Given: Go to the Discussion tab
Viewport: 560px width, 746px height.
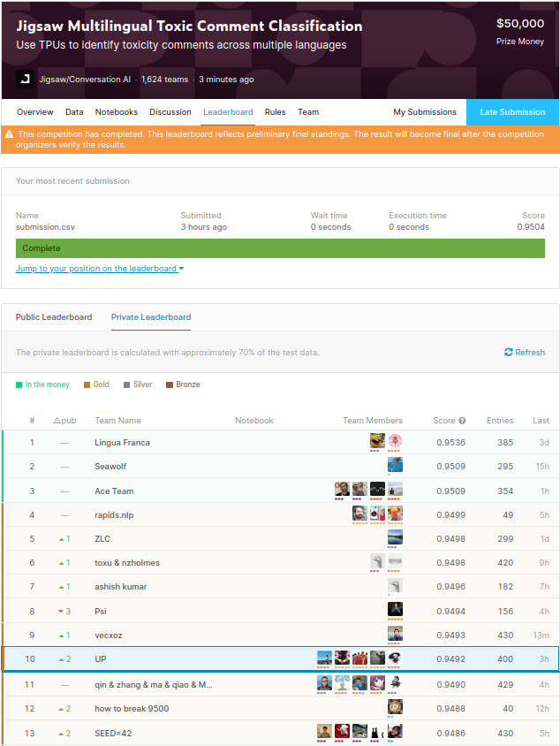Looking at the screenshot, I should [x=170, y=112].
